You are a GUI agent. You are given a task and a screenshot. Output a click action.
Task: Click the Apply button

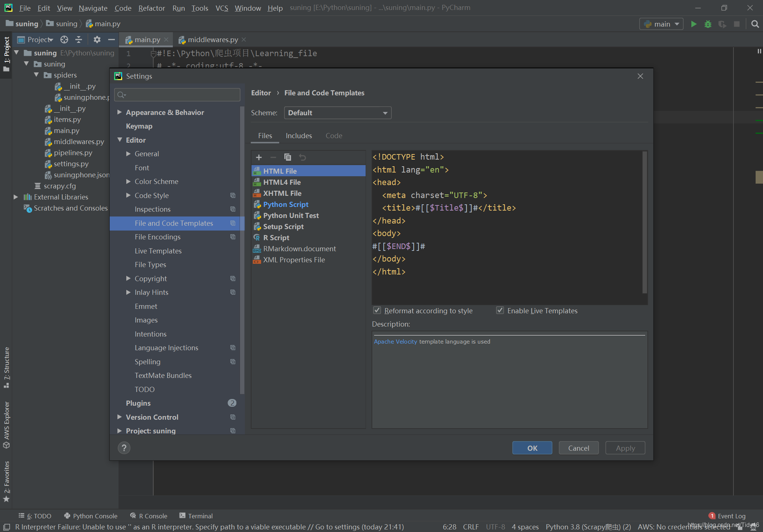point(626,448)
